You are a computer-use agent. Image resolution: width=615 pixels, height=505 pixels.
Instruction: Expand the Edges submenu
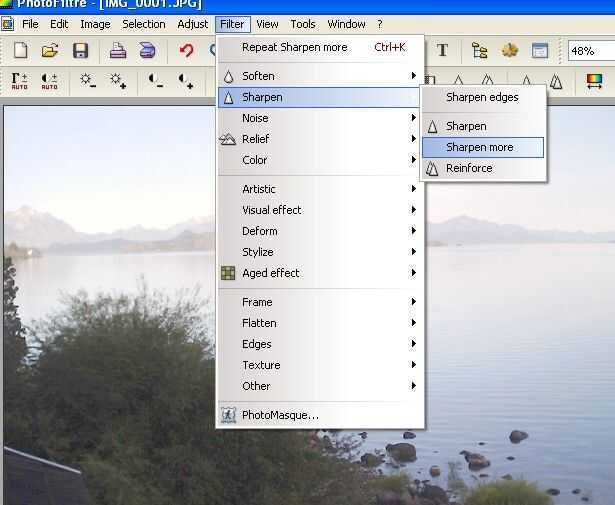[x=320, y=344]
